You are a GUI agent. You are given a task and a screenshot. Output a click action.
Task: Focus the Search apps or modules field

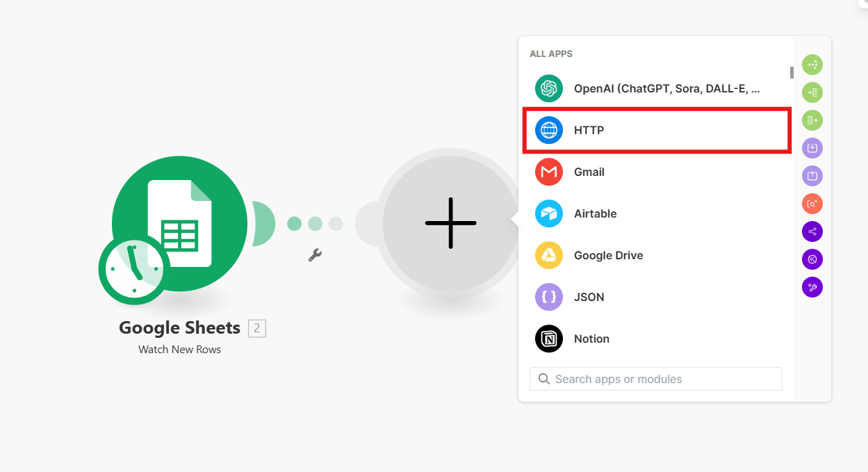pyautogui.click(x=656, y=379)
